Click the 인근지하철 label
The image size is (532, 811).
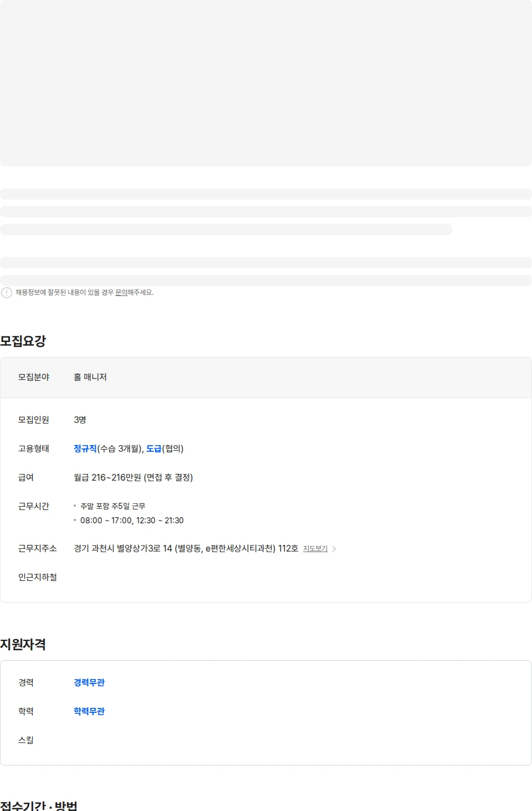pos(38,577)
